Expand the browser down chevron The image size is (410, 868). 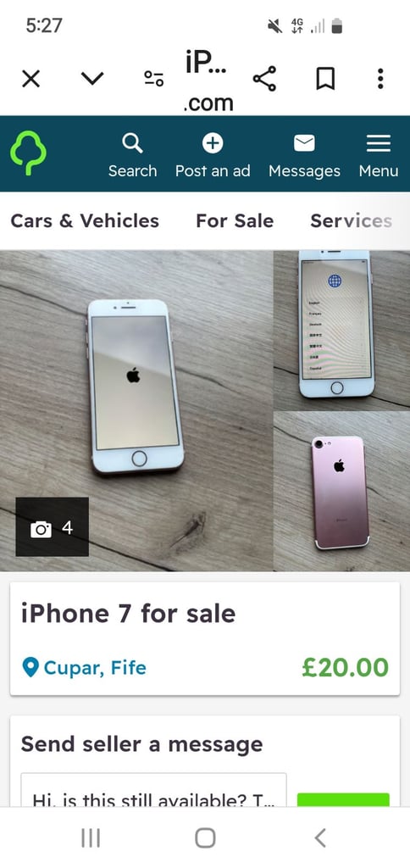pyautogui.click(x=92, y=79)
